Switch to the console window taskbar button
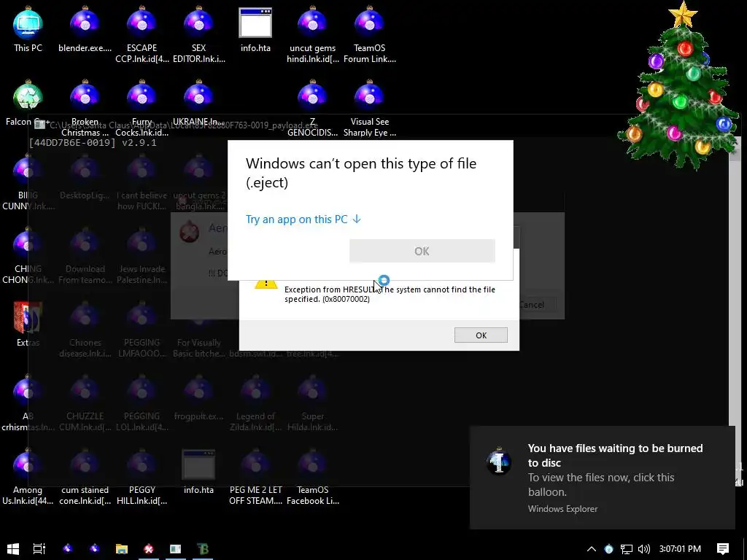The image size is (747, 560). (175, 548)
